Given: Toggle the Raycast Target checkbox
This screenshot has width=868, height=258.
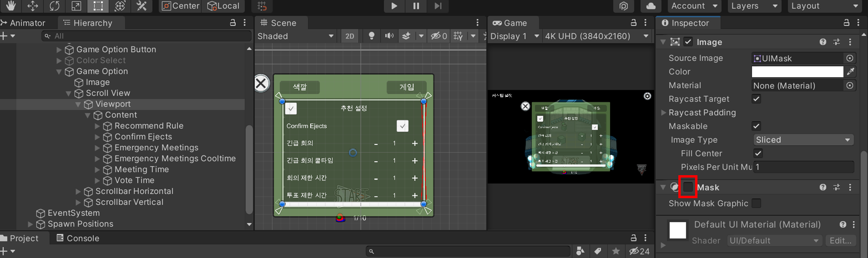Looking at the screenshot, I should click(756, 99).
